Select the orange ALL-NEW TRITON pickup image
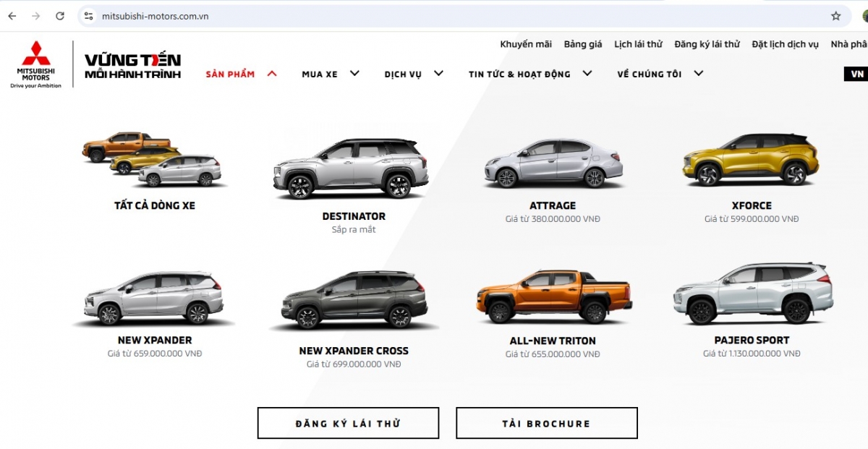Image resolution: width=868 pixels, height=449 pixels. pyautogui.click(x=553, y=296)
